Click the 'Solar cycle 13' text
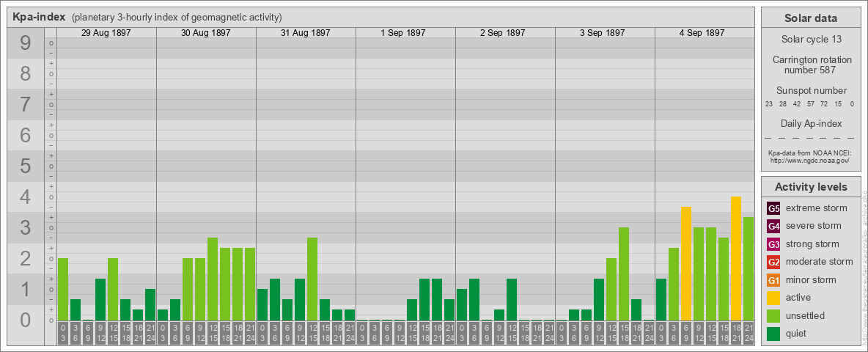Image resolution: width=868 pixels, height=352 pixels. point(811,40)
